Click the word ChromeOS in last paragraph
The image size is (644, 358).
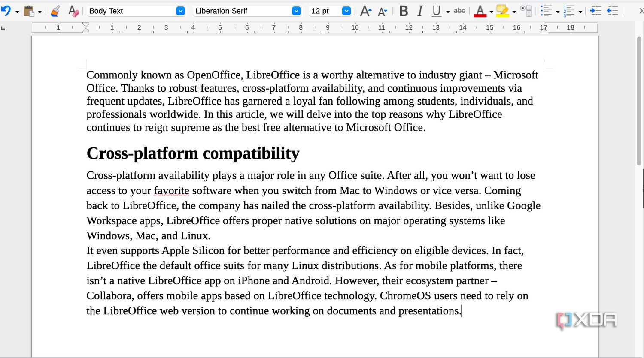[x=405, y=296]
